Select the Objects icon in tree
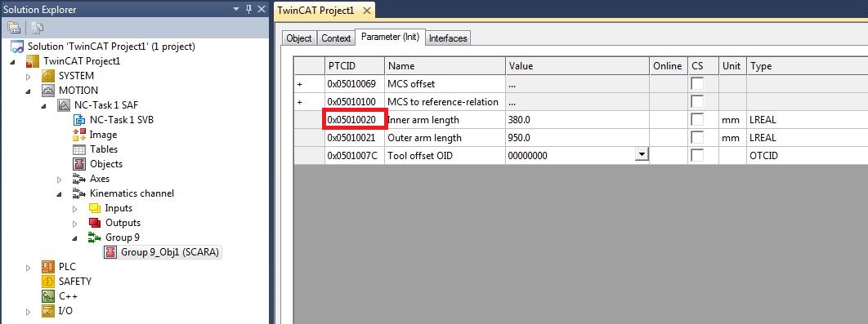This screenshot has width=868, height=324. pyautogui.click(x=80, y=164)
